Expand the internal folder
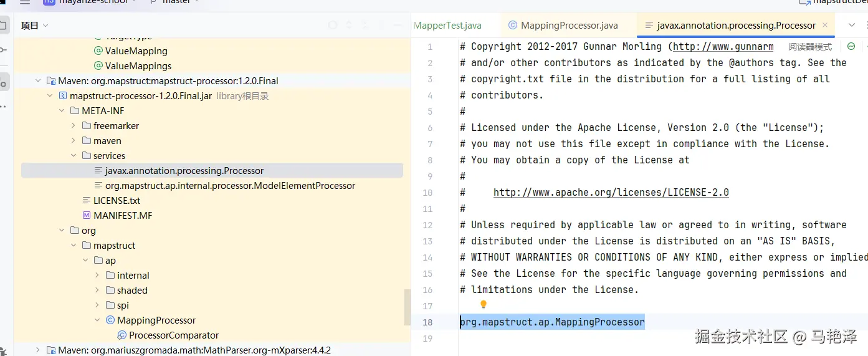 point(97,276)
